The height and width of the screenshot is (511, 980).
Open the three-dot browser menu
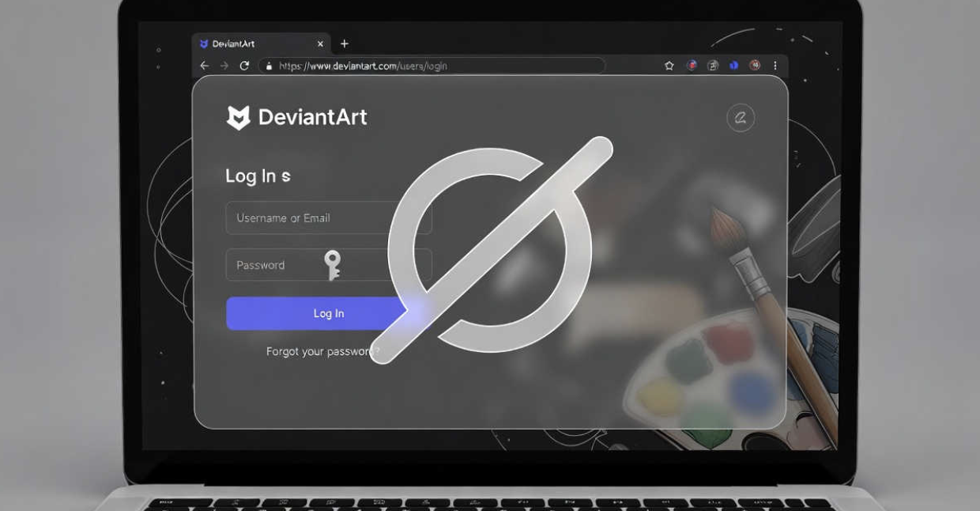775,66
